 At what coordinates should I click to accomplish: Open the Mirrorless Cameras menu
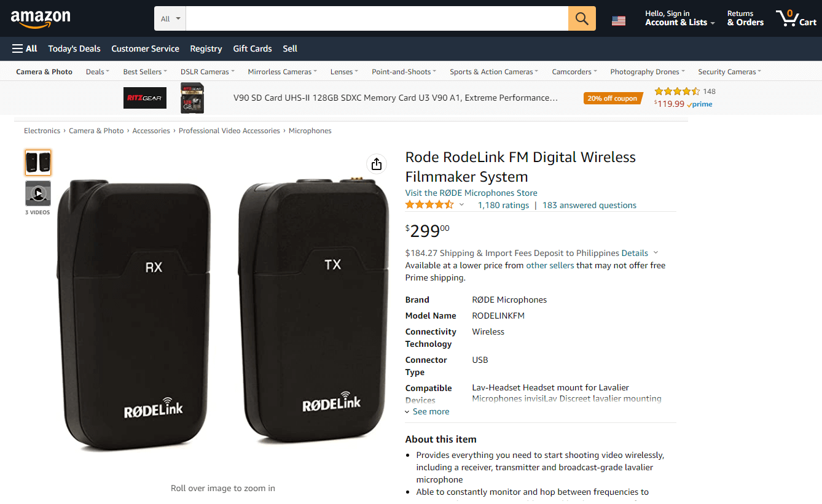tap(282, 72)
